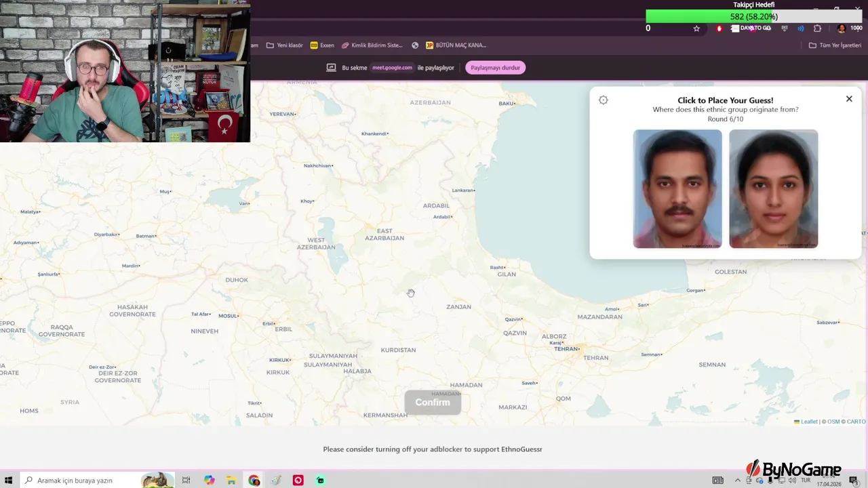Switch to Chrome in the taskbar
This screenshot has height=488, width=868.
click(x=254, y=481)
